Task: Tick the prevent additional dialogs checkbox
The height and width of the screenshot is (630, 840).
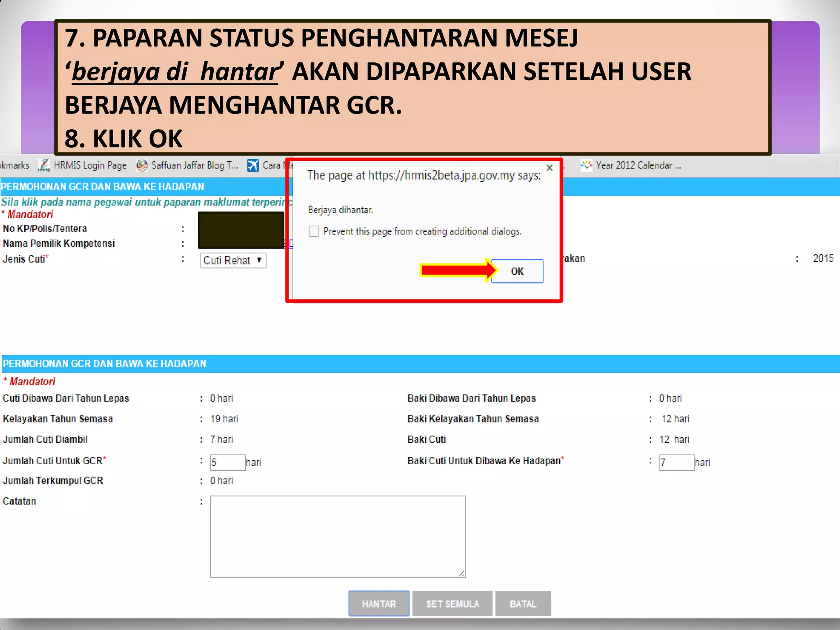Action: pos(314,231)
